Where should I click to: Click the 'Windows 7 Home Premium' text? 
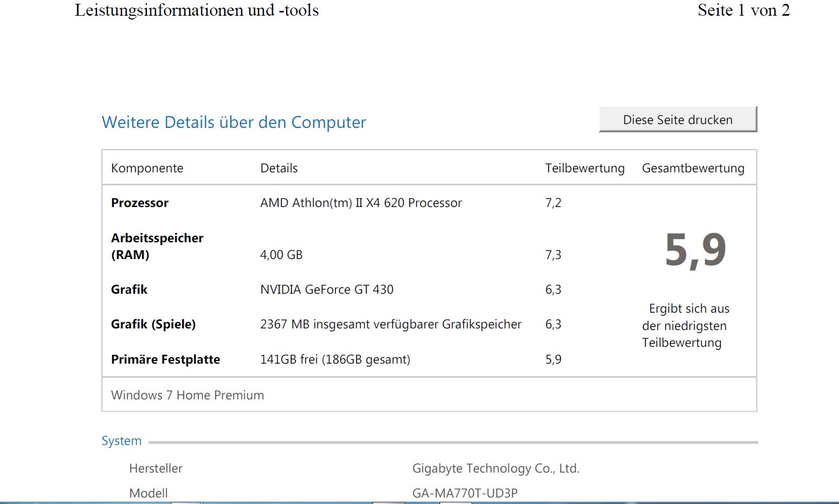(187, 396)
